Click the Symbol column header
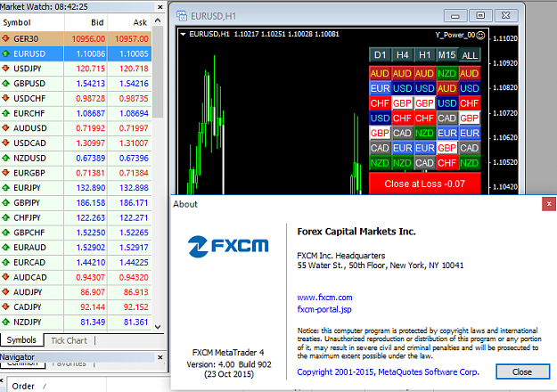The image size is (557, 392). point(32,22)
